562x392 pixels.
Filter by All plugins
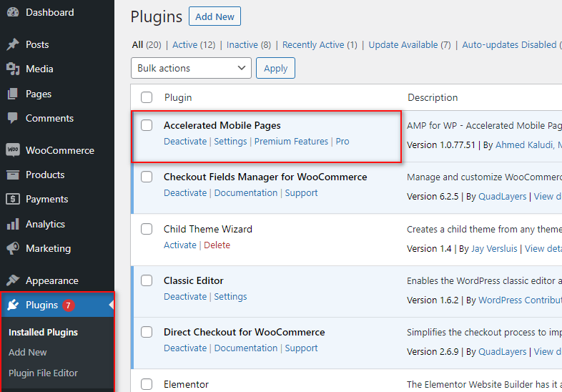click(x=137, y=45)
